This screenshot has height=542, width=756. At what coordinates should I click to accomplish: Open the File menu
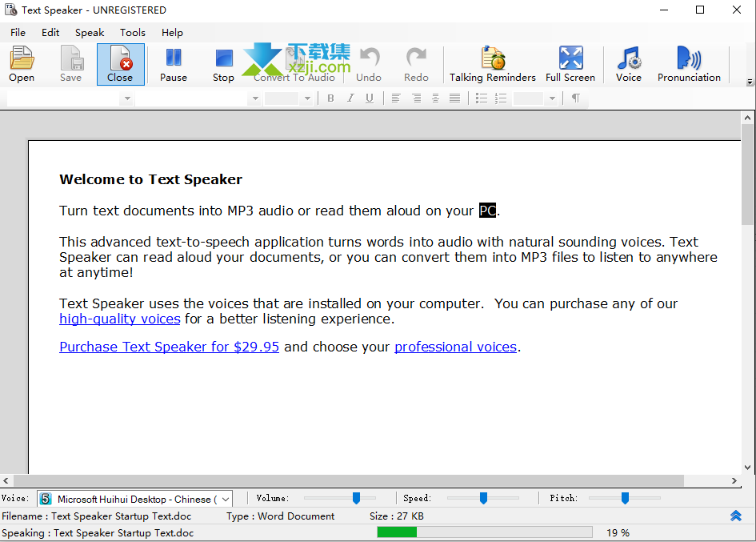[18, 32]
